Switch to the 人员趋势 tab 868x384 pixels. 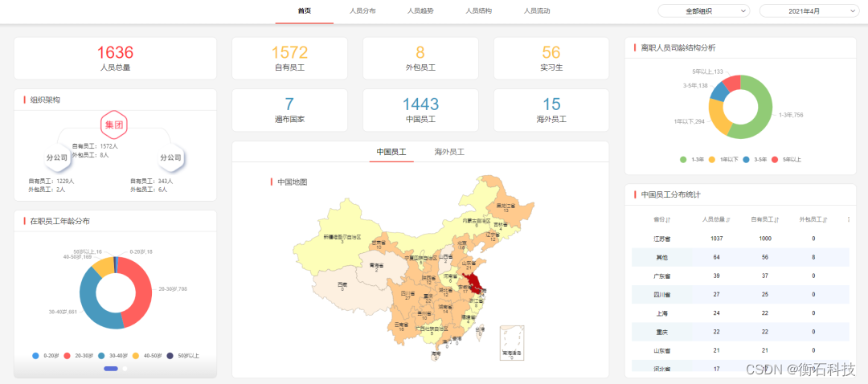(x=420, y=11)
